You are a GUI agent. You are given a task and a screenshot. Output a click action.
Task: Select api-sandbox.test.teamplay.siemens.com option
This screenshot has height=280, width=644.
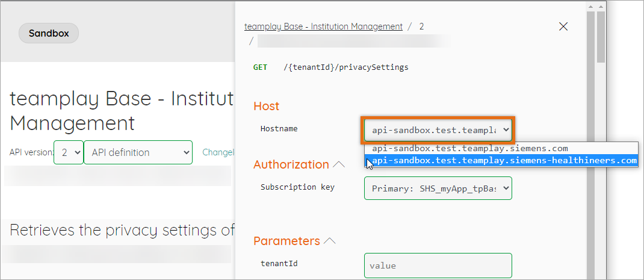[x=501, y=148]
